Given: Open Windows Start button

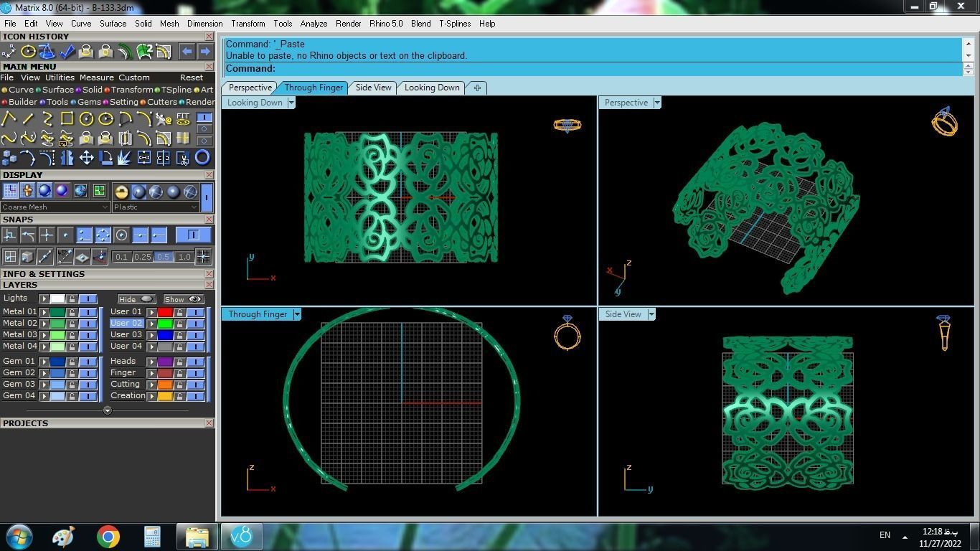Looking at the screenshot, I should (19, 537).
